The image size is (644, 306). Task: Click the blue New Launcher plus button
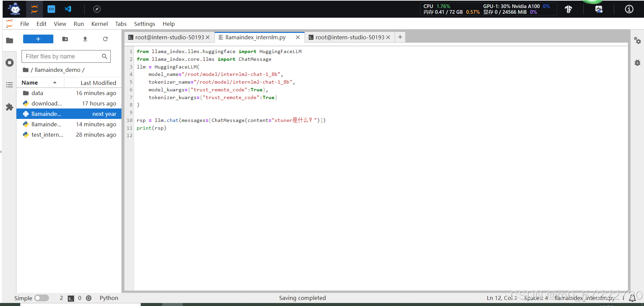(x=38, y=39)
